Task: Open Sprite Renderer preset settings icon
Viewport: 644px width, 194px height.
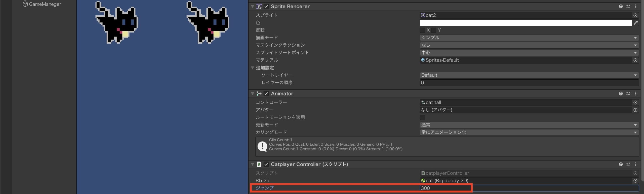Action: pos(628,7)
